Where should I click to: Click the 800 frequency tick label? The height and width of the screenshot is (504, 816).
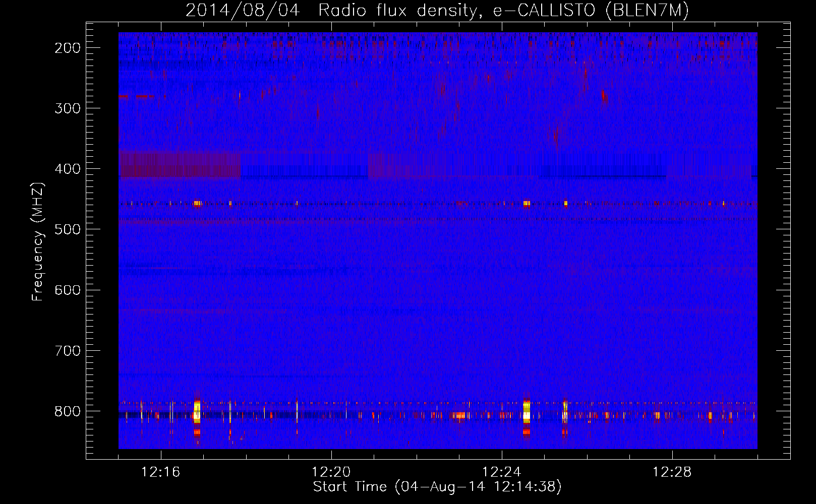click(68, 411)
